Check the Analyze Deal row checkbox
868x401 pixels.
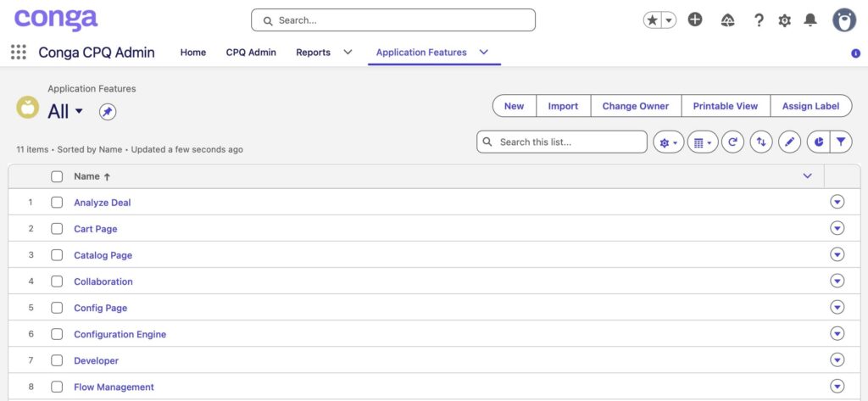(x=57, y=202)
